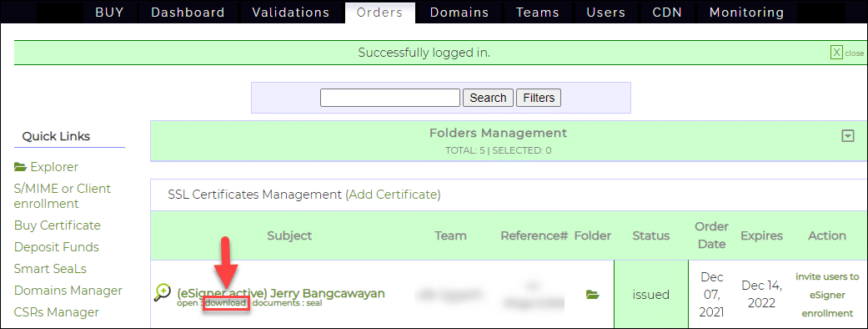Sort by the Subject column header
This screenshot has height=329, width=868.
289,235
